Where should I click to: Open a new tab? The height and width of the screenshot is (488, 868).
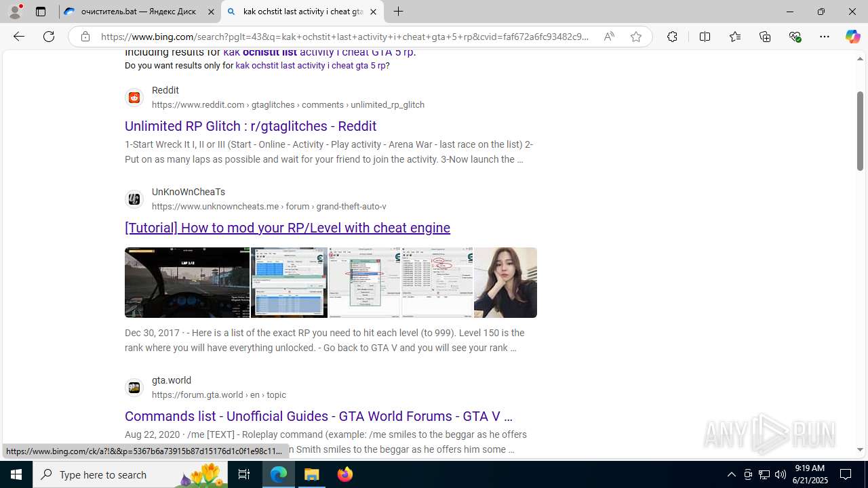(399, 12)
